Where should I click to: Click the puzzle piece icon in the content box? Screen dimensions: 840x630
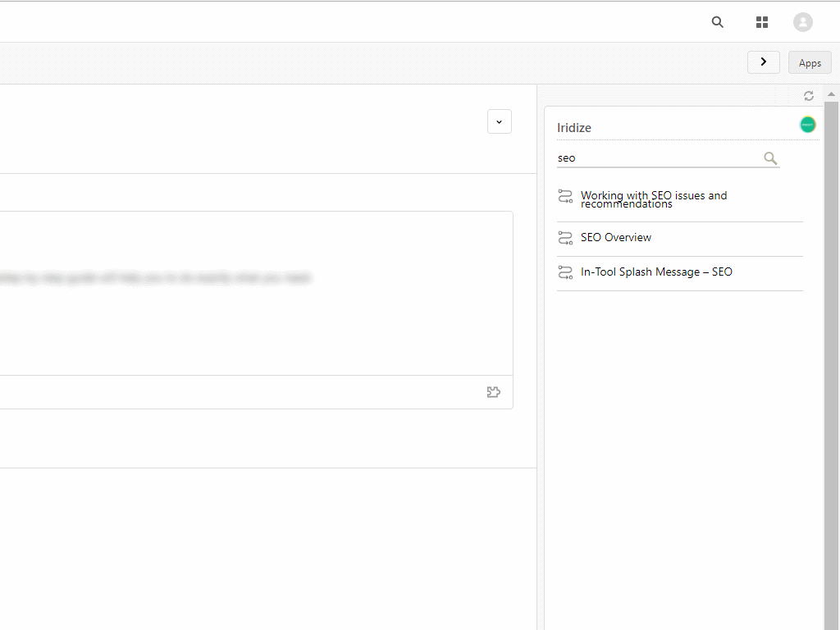pyautogui.click(x=493, y=392)
